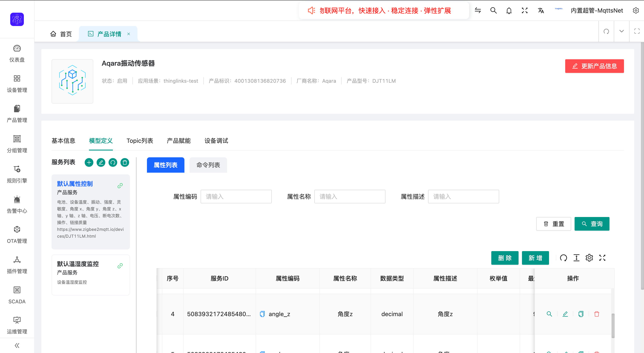Maximize the content area
This screenshot has height=353, width=644.
pyautogui.click(x=637, y=32)
